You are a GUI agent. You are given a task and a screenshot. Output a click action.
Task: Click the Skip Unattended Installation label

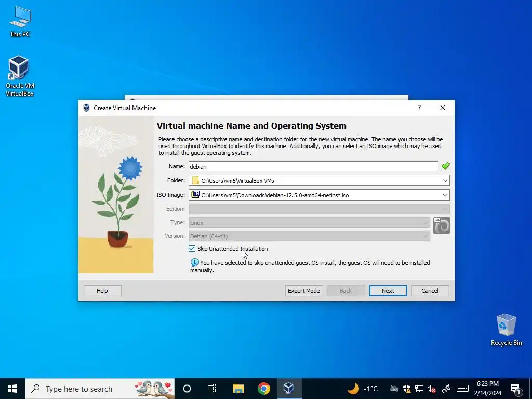232,249
